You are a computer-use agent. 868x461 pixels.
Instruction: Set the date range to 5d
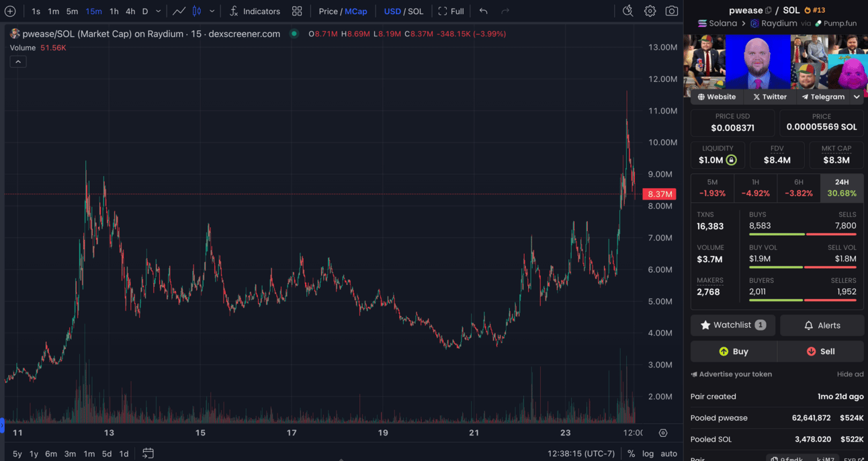pos(107,454)
